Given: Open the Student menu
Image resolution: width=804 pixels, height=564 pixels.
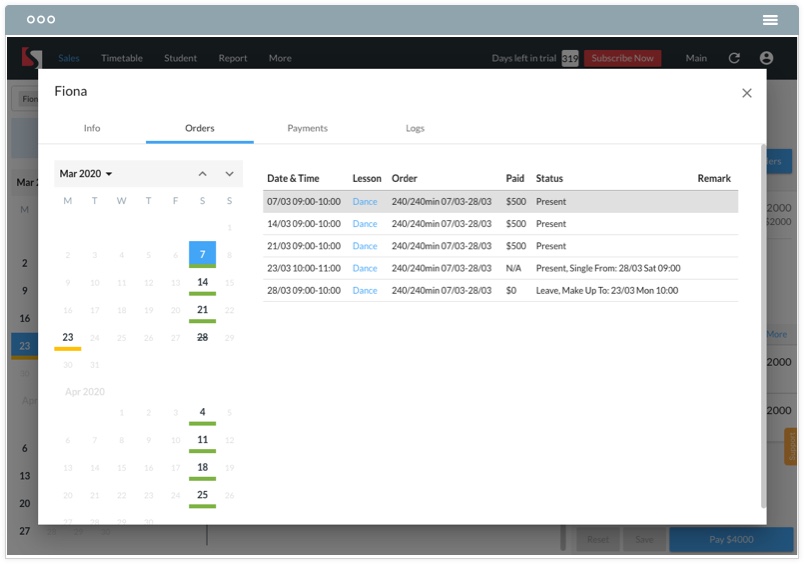Looking at the screenshot, I should [x=180, y=58].
